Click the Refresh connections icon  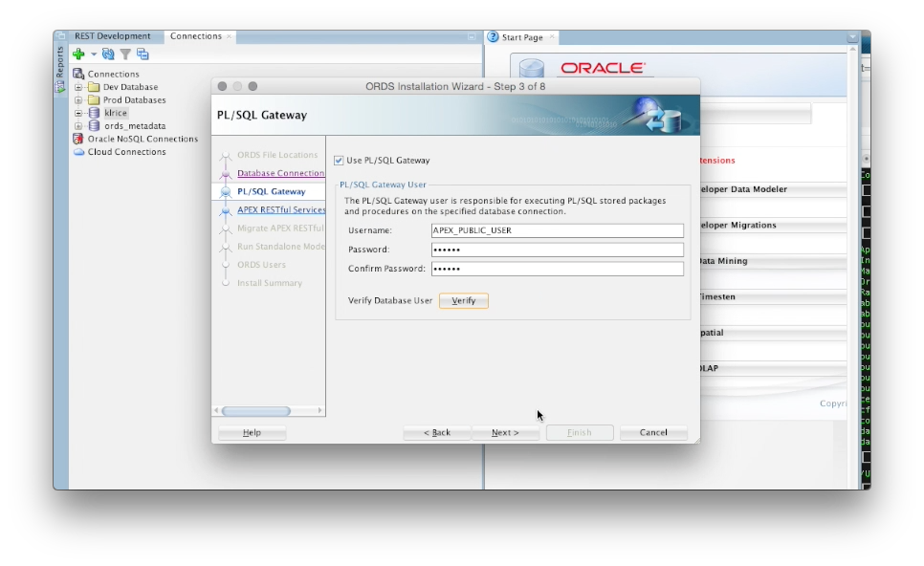pyautogui.click(x=108, y=54)
